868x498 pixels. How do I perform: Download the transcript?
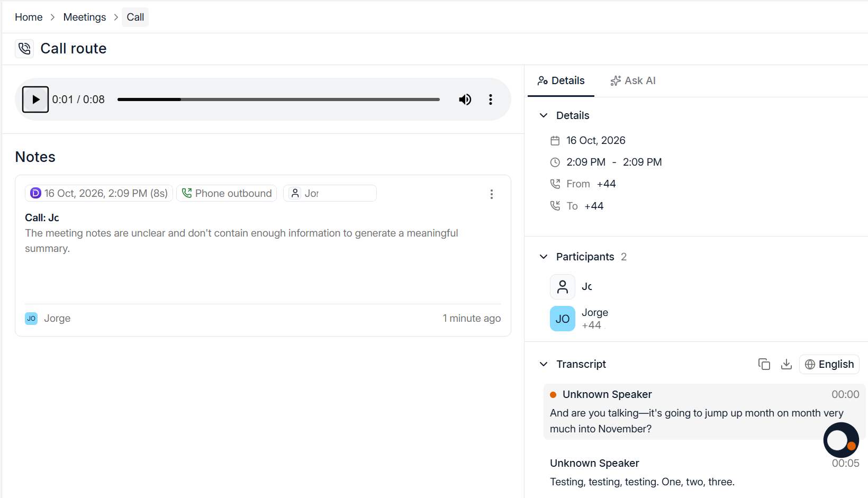[x=786, y=364]
